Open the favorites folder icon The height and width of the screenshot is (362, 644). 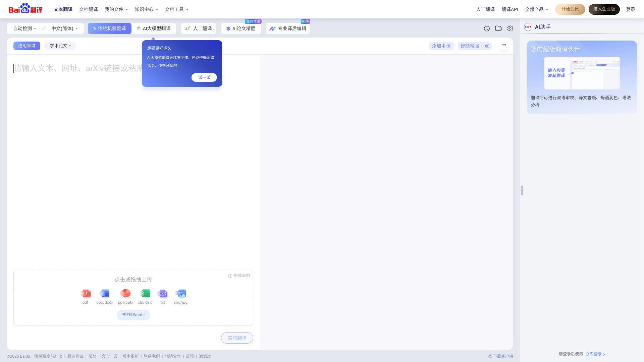(x=498, y=28)
